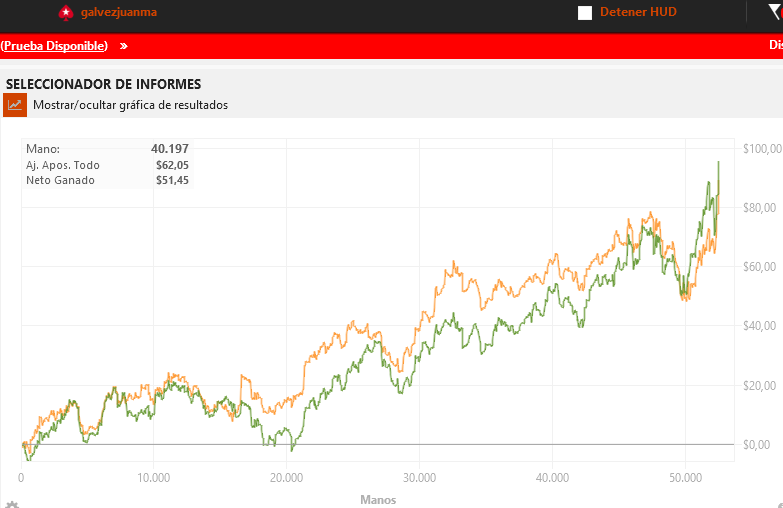Click the $0,00 axis label
The height and width of the screenshot is (508, 783).
pyautogui.click(x=757, y=444)
